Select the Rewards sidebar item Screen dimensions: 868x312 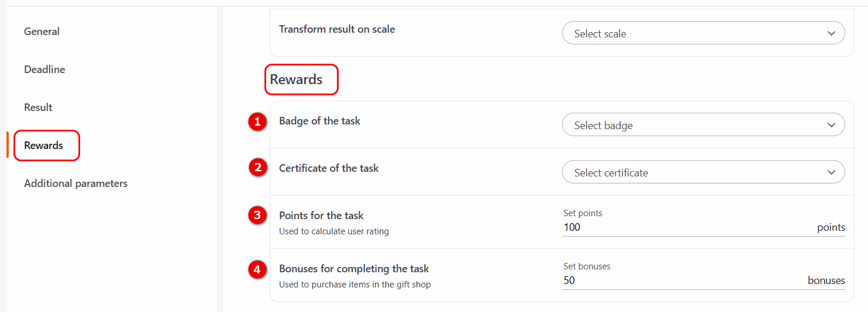pos(43,145)
